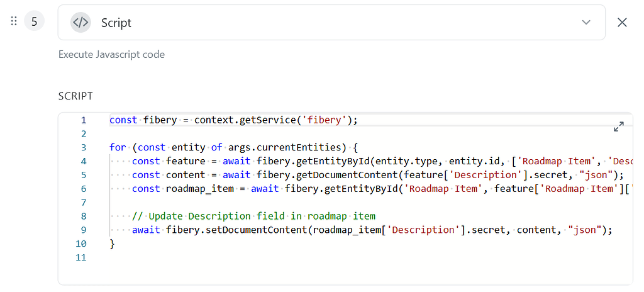
Task: Click line number 10 in gutter
Action: (80, 244)
